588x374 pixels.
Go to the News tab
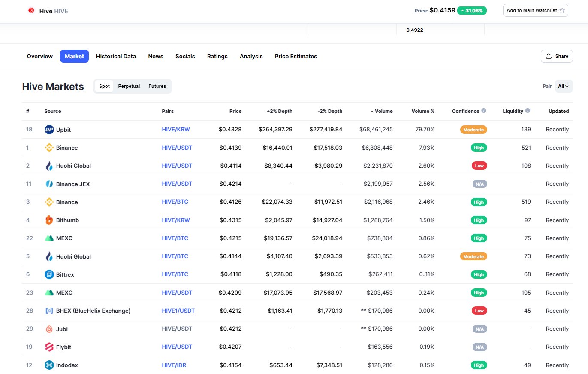tap(156, 56)
